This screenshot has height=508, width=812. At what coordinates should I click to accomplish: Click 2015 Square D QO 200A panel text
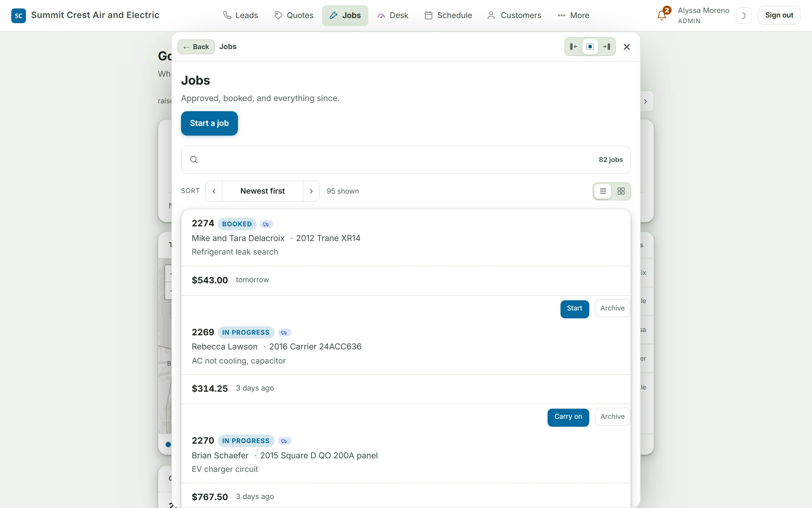[319, 456]
